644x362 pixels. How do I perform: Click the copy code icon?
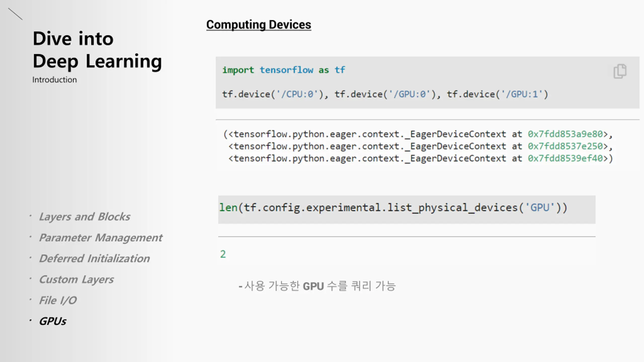pyautogui.click(x=620, y=71)
